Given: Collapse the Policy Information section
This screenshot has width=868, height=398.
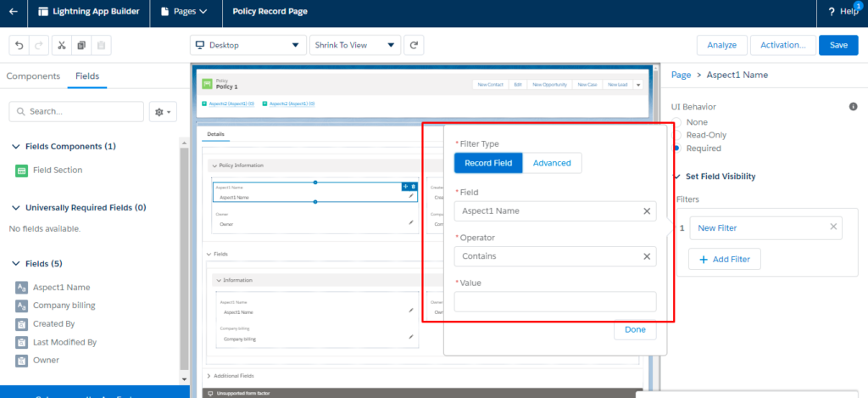Looking at the screenshot, I should pos(214,165).
